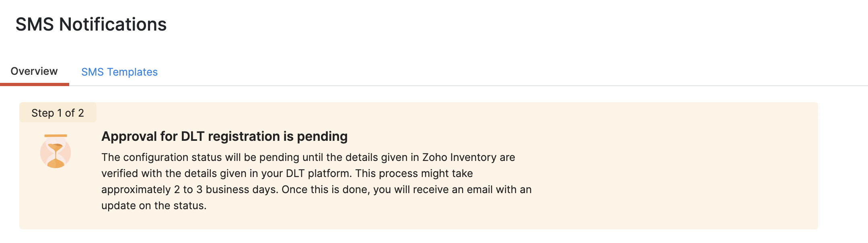This screenshot has width=868, height=243.
Task: Click the SMS Notifications page title
Action: 91,25
